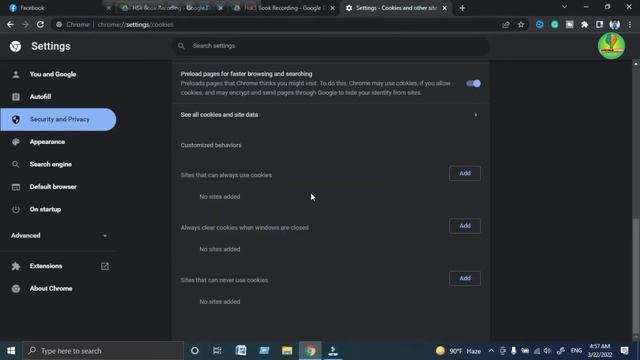Click the Type here to search box
Viewport: 640px width, 360px height.
103,351
